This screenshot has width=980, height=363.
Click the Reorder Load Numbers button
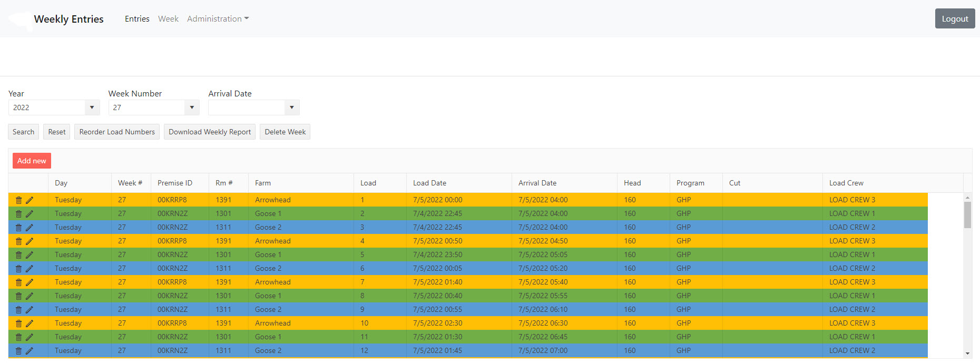117,132
